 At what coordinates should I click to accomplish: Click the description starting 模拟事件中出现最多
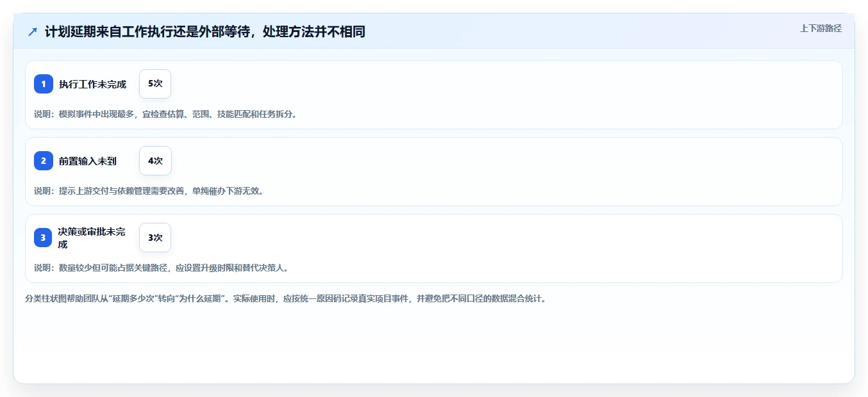click(x=165, y=114)
